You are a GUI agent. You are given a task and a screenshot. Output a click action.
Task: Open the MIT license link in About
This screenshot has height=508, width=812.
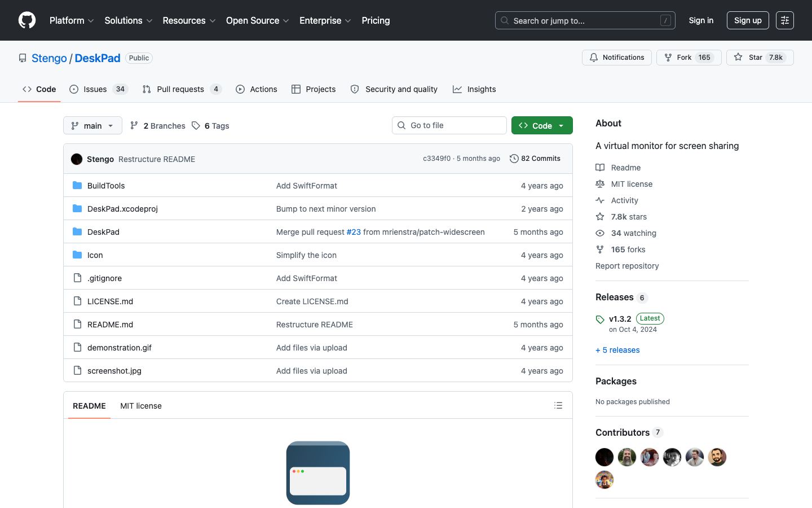[624, 184]
